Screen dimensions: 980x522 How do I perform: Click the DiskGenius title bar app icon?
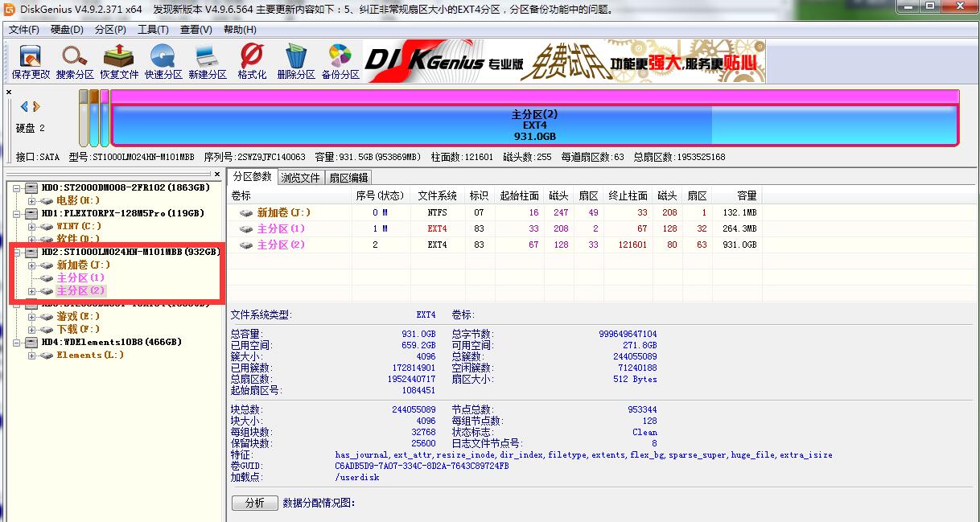tap(9, 9)
